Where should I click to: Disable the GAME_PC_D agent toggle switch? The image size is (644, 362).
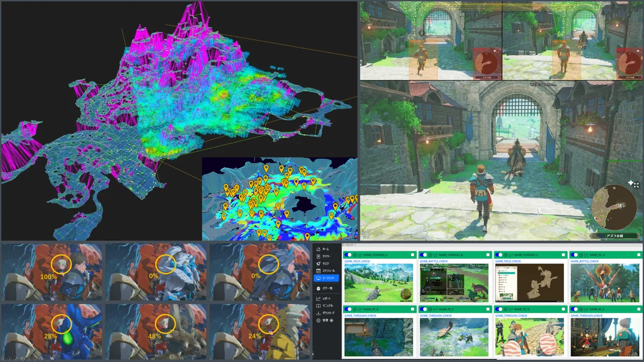499,309
